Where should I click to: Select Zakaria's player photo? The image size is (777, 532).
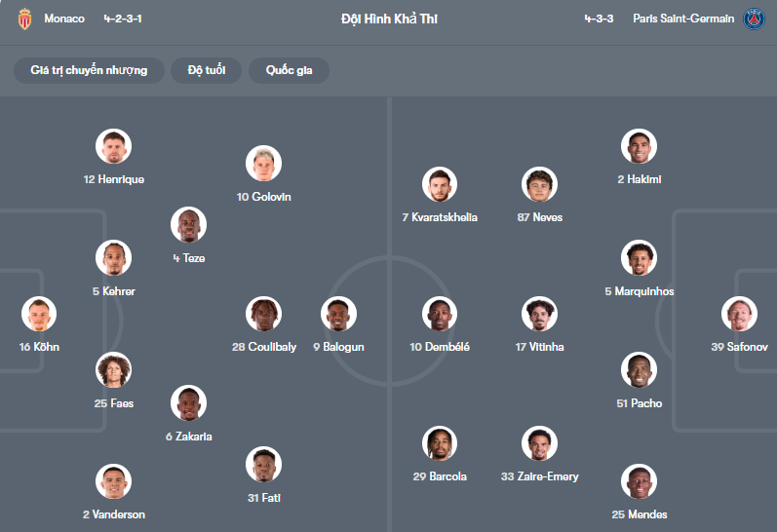(188, 403)
